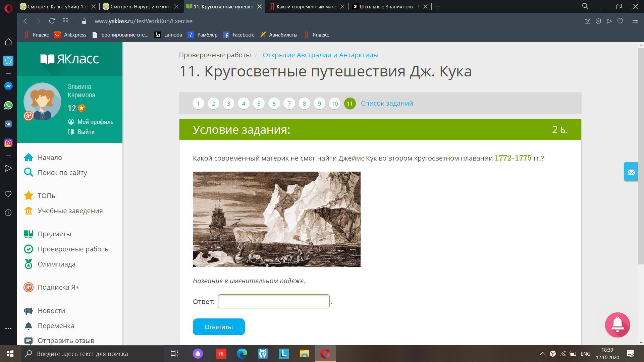Click the blue envelope feedback icon
This screenshot has width=644, height=362.
coord(631,172)
